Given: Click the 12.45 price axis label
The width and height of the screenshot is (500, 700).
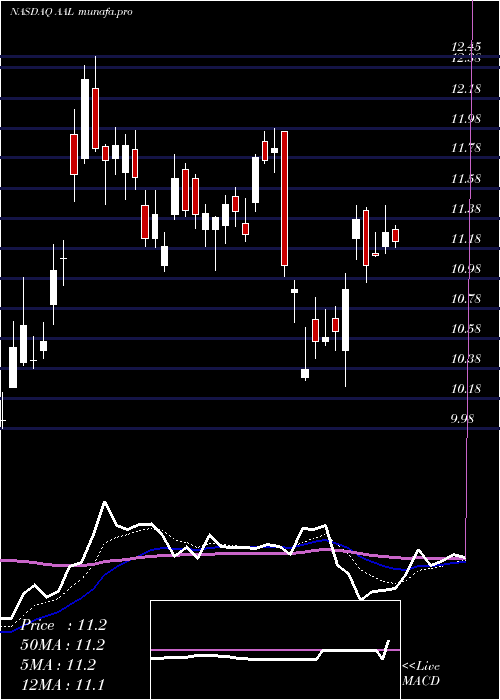Looking at the screenshot, I should 466,46.
